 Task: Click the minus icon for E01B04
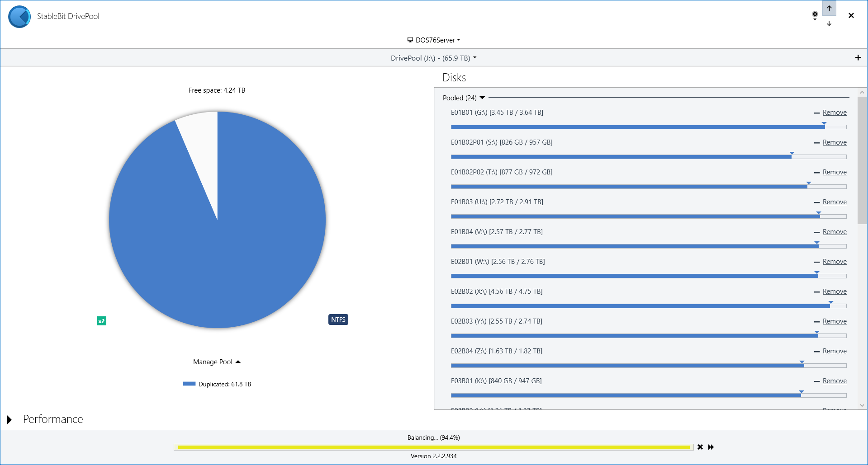point(817,232)
